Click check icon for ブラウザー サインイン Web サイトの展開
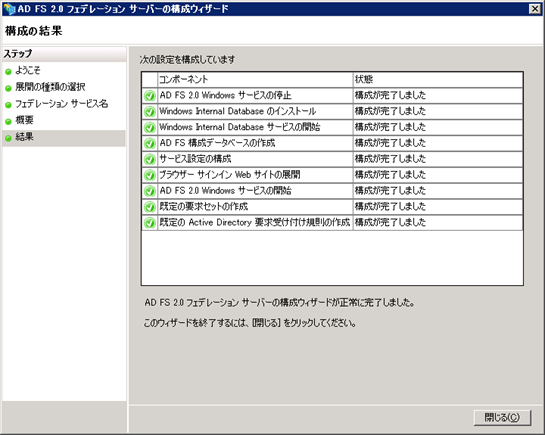This screenshot has width=545, height=435. click(x=150, y=175)
